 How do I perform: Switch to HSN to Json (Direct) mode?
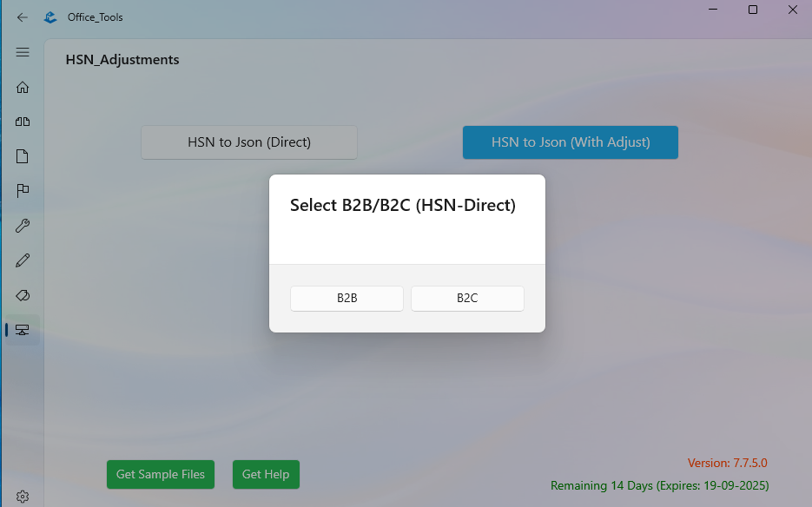click(248, 142)
